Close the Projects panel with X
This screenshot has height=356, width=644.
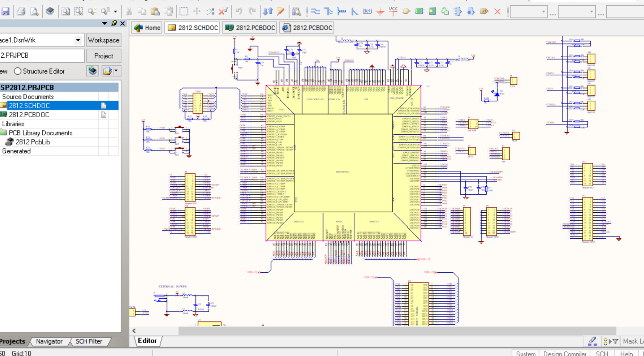(x=123, y=23)
